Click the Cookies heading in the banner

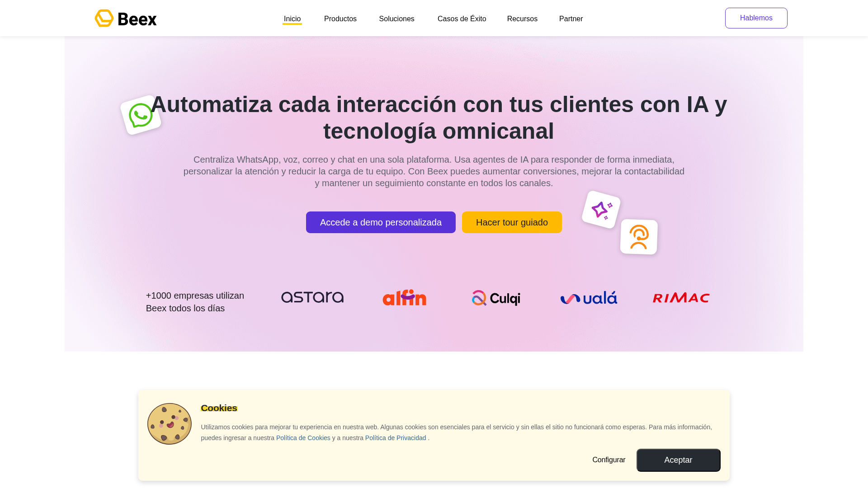pos(219,408)
